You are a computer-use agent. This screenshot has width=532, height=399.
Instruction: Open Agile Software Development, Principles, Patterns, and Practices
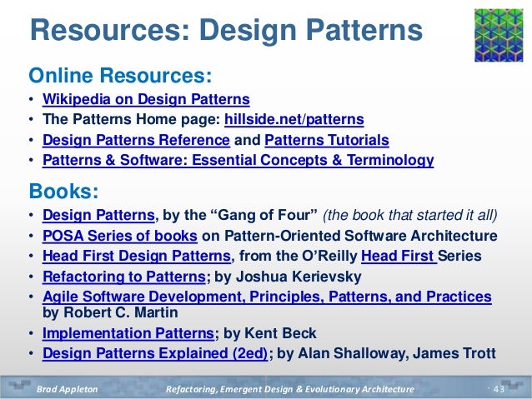pyautogui.click(x=267, y=297)
